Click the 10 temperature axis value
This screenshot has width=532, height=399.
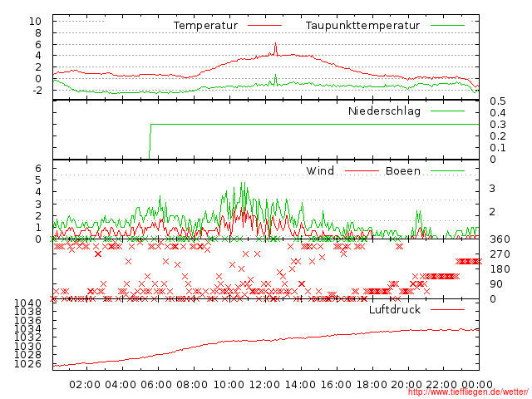coord(35,22)
